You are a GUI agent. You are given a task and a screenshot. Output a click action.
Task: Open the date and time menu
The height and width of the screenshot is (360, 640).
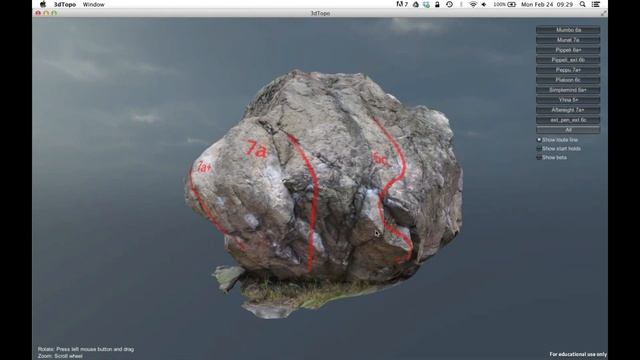click(x=547, y=4)
